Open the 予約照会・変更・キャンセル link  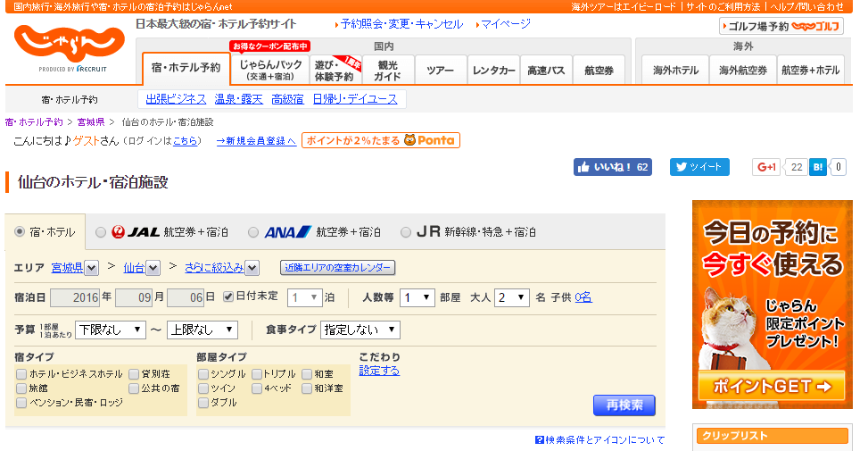[x=401, y=24]
